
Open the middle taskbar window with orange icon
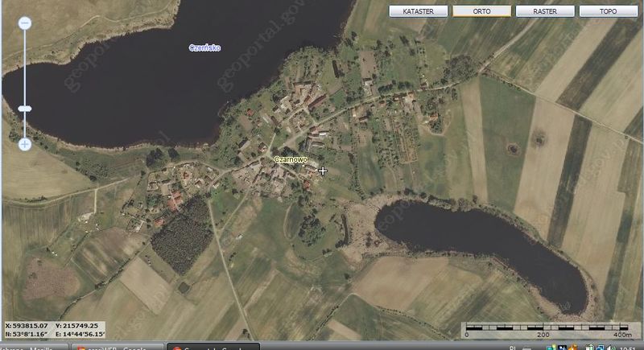pos(117,347)
